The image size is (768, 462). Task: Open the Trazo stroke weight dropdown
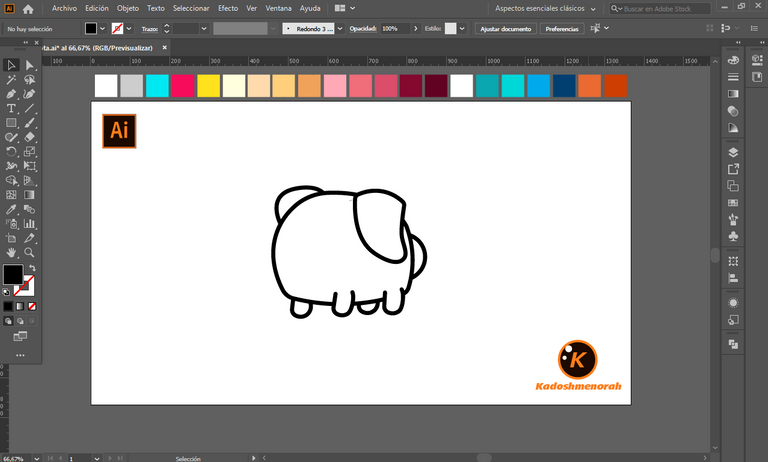point(204,29)
